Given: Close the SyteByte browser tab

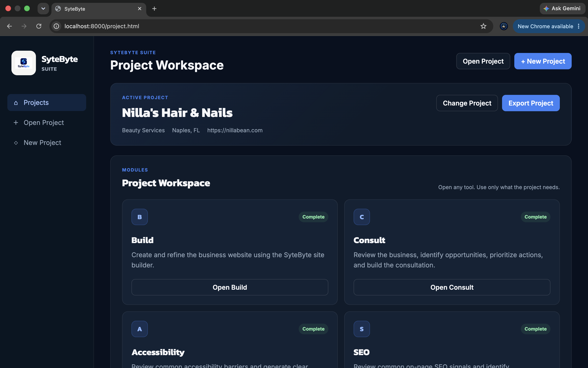Looking at the screenshot, I should pos(140,9).
